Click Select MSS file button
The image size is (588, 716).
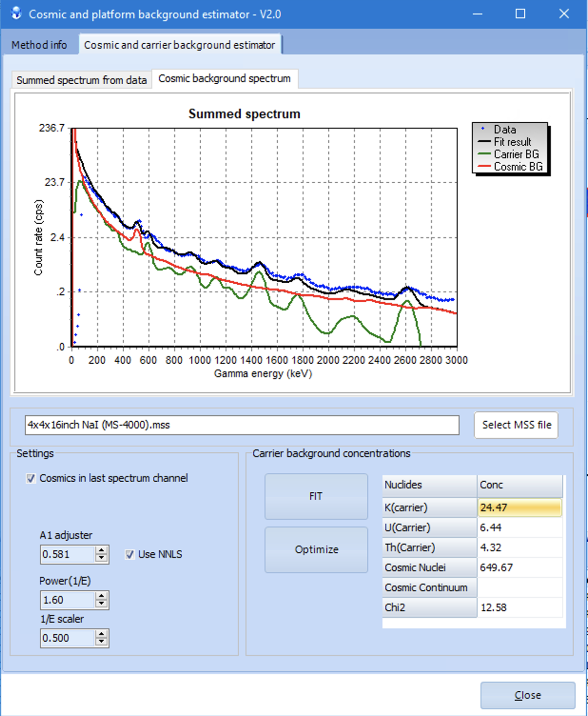(x=516, y=425)
